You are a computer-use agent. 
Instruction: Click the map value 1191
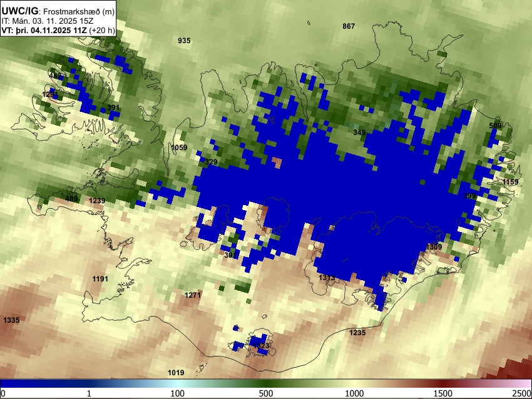coord(100,279)
